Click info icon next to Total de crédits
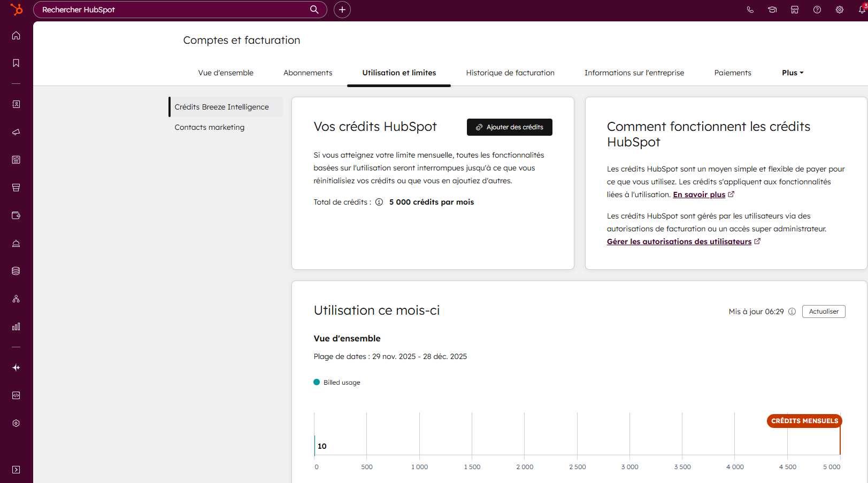The width and height of the screenshot is (868, 483). click(379, 202)
